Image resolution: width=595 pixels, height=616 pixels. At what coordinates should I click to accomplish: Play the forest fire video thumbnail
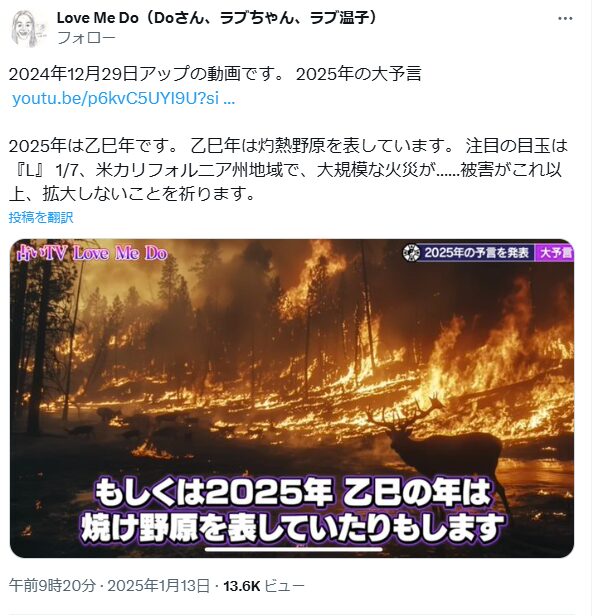(x=292, y=398)
